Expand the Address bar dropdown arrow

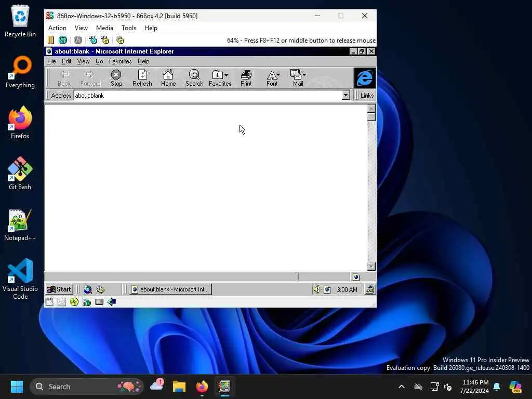(x=345, y=96)
